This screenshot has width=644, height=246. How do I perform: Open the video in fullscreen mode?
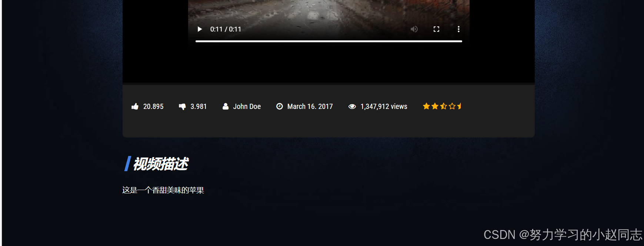pyautogui.click(x=436, y=29)
